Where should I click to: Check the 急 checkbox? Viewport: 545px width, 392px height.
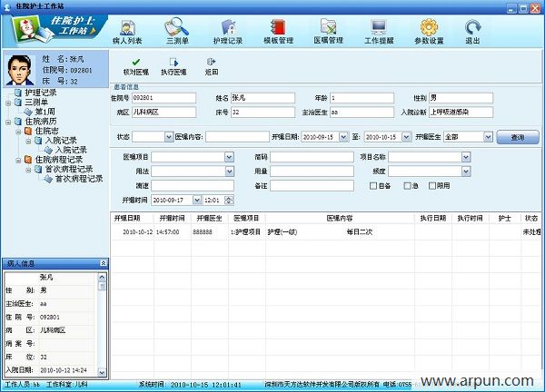pos(407,186)
